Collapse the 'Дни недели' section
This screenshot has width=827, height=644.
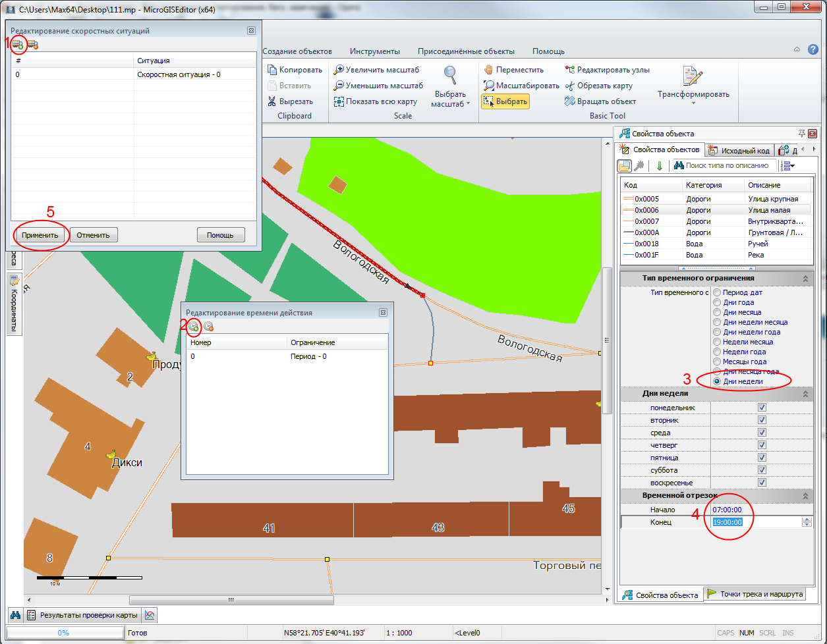tap(805, 394)
